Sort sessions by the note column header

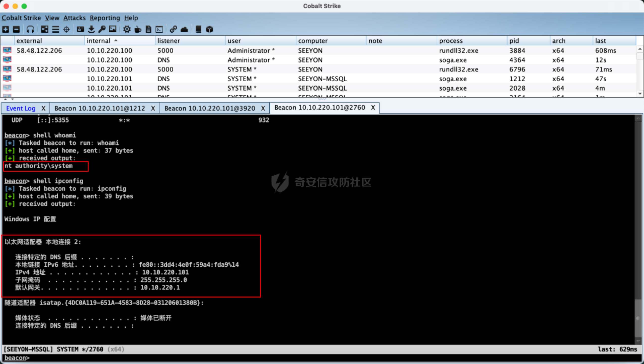tap(402, 41)
